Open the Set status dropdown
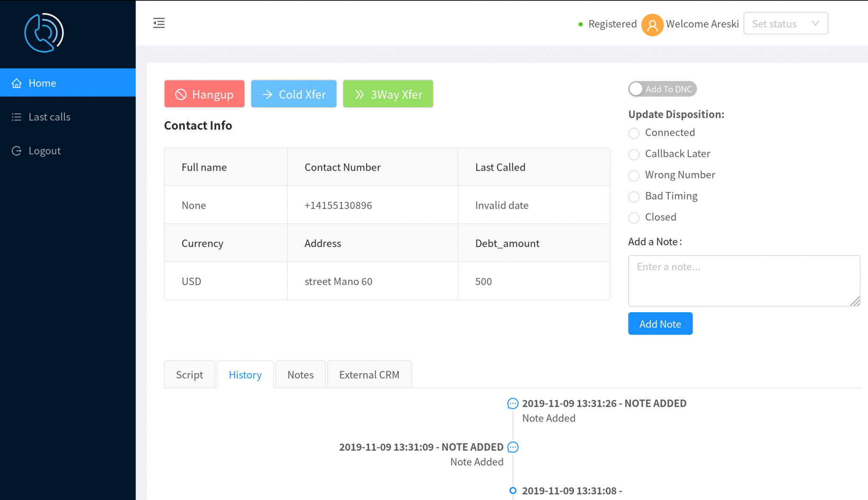Viewport: 868px width, 500px height. pyautogui.click(x=785, y=23)
